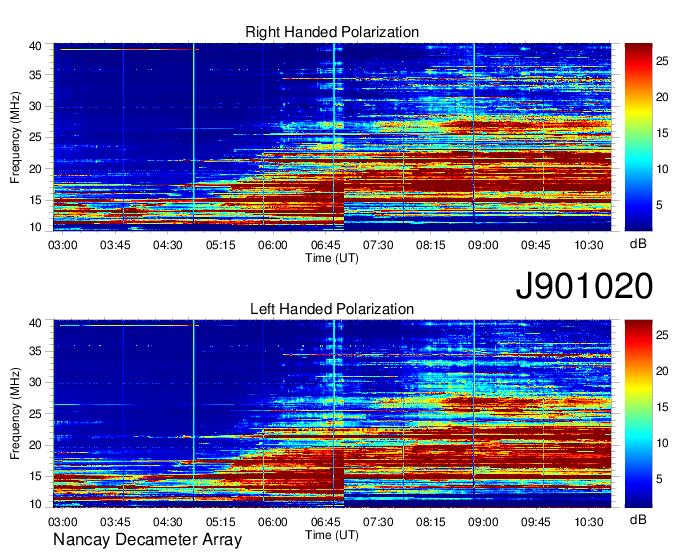Viewport: 680px width, 552px height.
Task: Click the 20 MHz tick of Right Handed plot
Action: point(36,169)
